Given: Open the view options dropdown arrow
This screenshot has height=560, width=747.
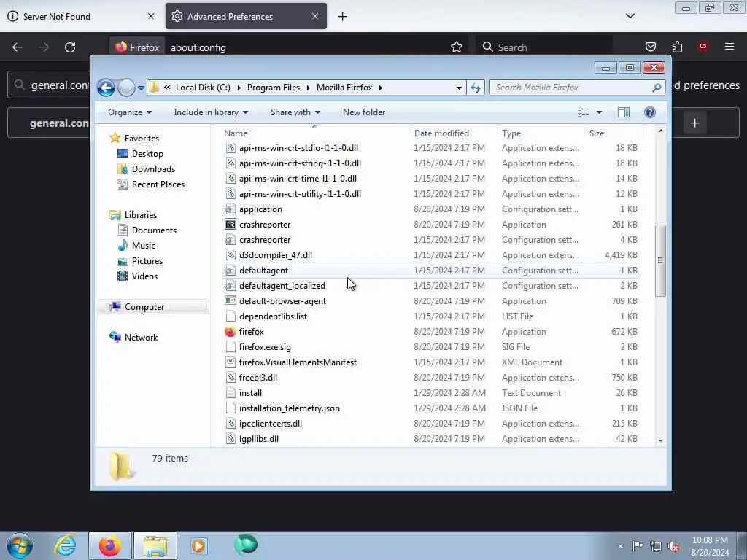Looking at the screenshot, I should (600, 112).
